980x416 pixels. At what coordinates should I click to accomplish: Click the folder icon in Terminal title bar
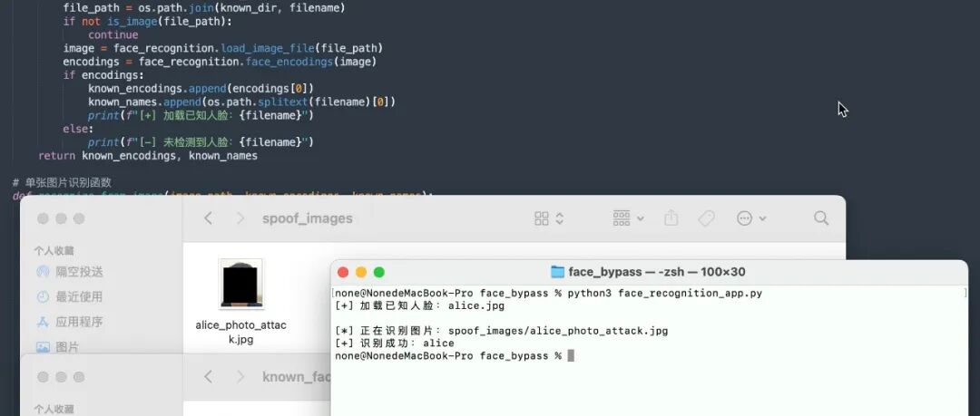[x=557, y=272]
